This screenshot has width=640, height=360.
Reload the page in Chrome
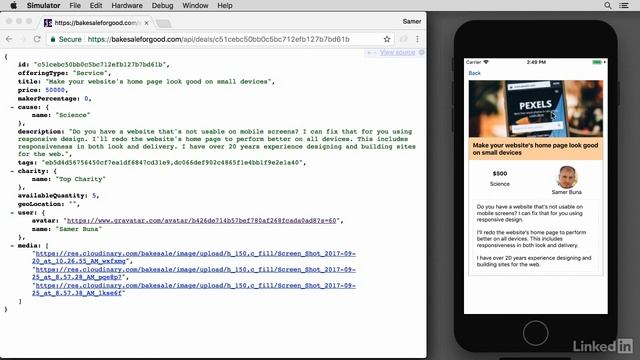click(37, 39)
